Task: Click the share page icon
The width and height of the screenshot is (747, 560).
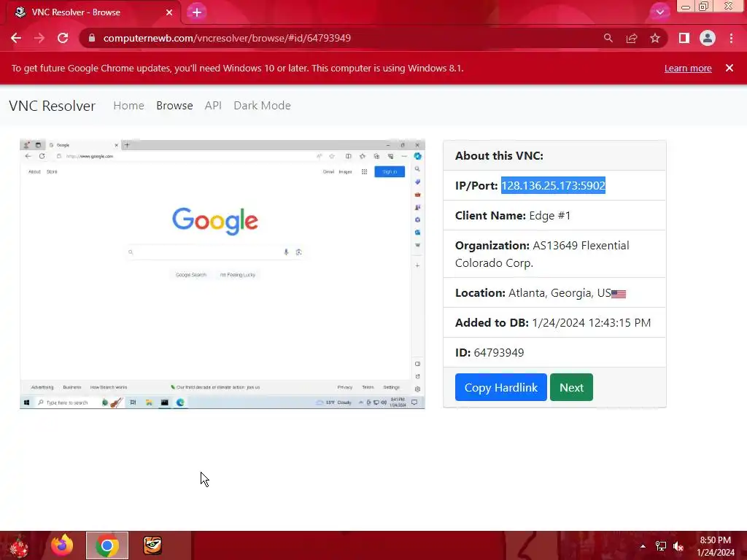Action: (632, 38)
